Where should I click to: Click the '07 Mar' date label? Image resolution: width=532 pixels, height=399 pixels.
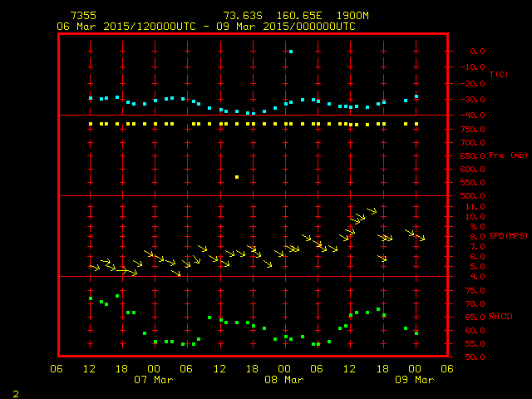[x=154, y=380]
